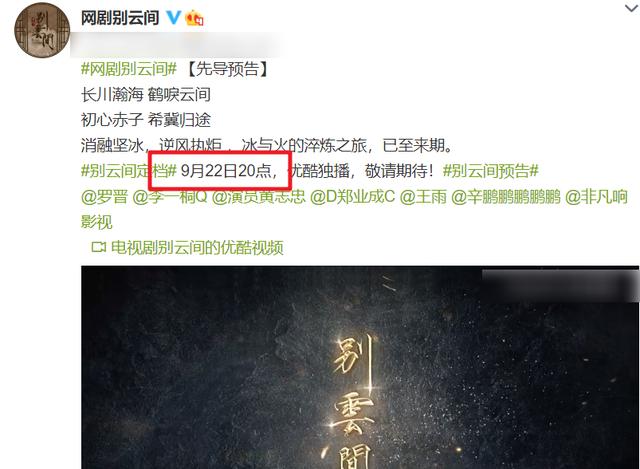
Task: Click the blurred post timestamp line
Action: (x=178, y=44)
